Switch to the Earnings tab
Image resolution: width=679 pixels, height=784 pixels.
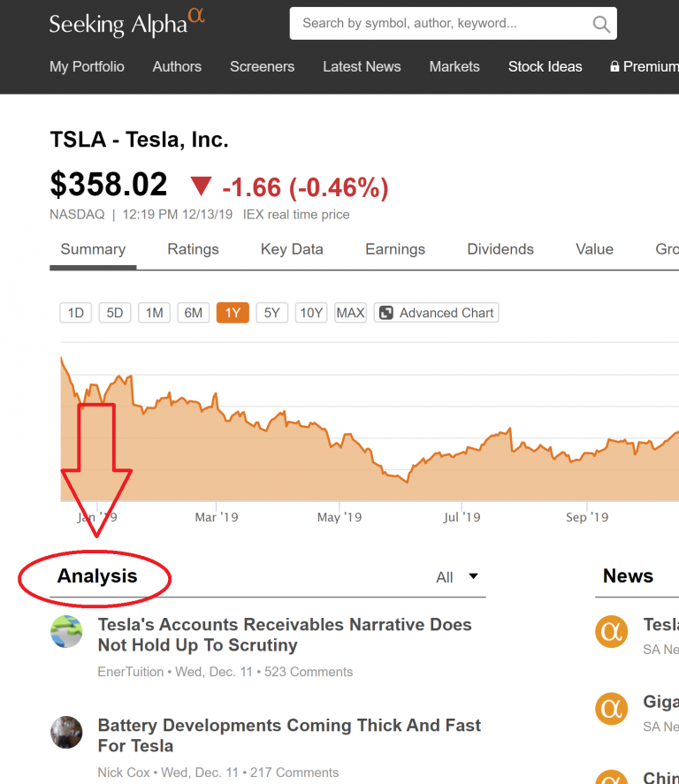coord(395,249)
